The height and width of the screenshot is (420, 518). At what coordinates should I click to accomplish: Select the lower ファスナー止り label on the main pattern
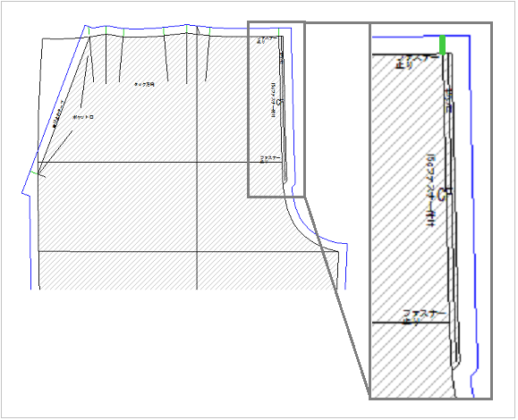click(x=270, y=159)
